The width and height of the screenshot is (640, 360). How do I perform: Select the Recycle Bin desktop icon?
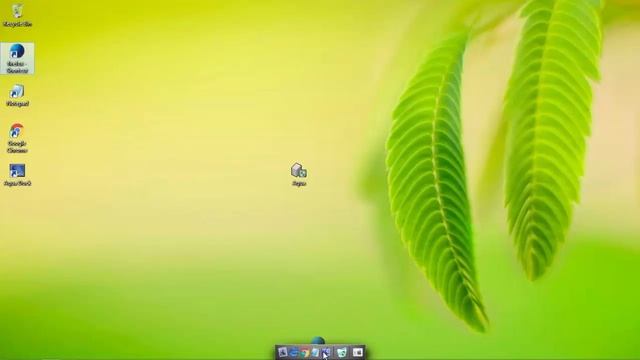coord(17,16)
